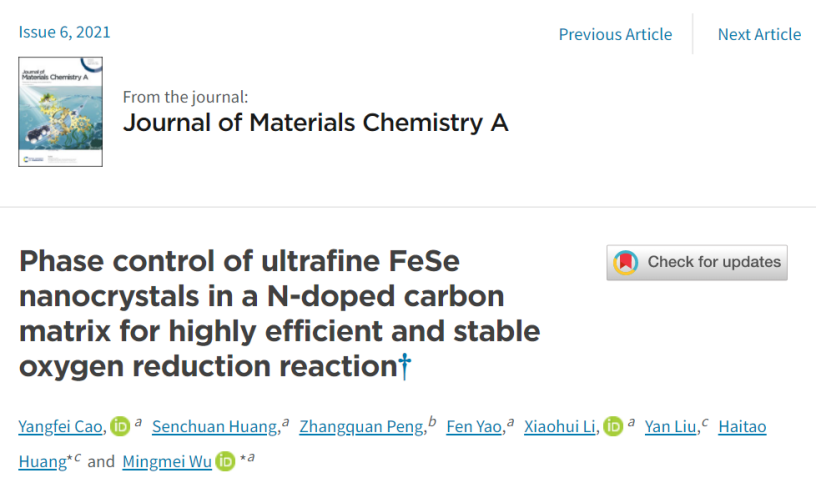This screenshot has height=494, width=817.
Task: Click the Check for updates button
Action: click(697, 262)
